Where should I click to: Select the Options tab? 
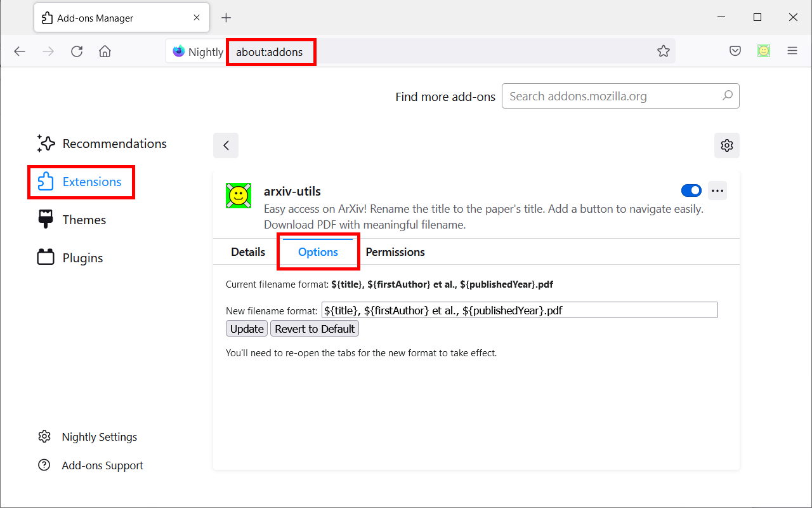click(318, 252)
